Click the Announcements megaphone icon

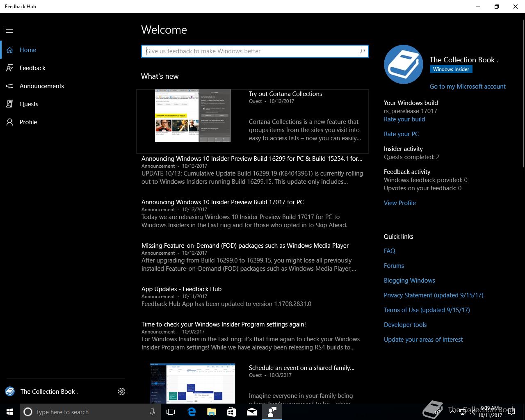coord(10,86)
